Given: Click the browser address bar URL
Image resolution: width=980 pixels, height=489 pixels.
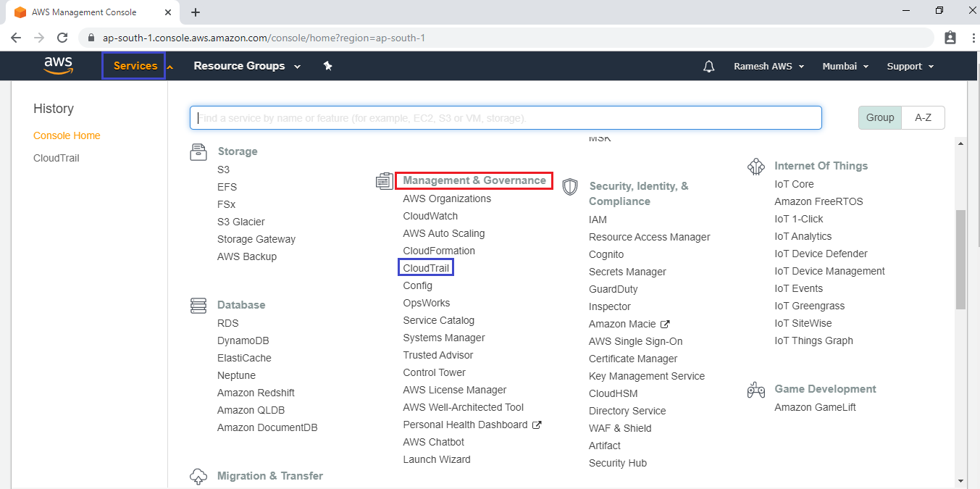Looking at the screenshot, I should point(264,38).
